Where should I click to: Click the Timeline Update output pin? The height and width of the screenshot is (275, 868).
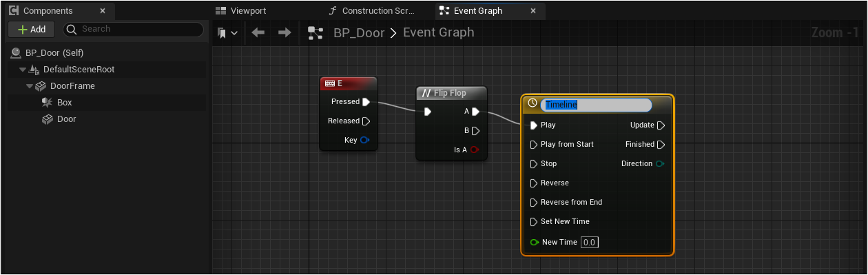(x=661, y=125)
